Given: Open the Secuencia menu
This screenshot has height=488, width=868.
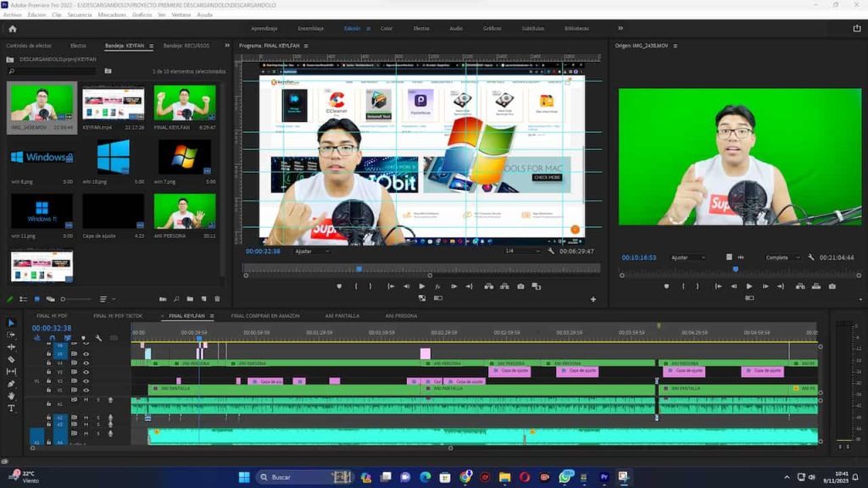Looking at the screenshot, I should (x=80, y=15).
